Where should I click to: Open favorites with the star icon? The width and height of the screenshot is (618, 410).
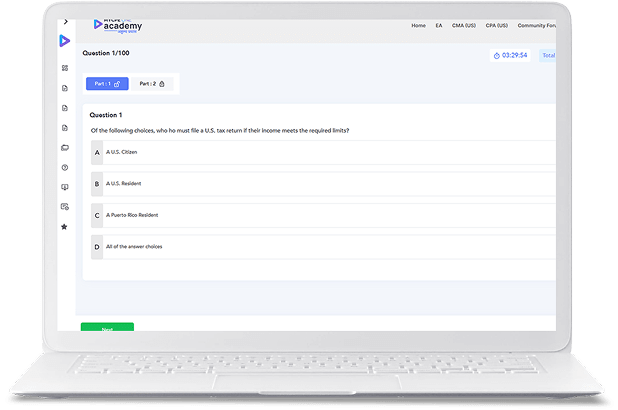65,227
